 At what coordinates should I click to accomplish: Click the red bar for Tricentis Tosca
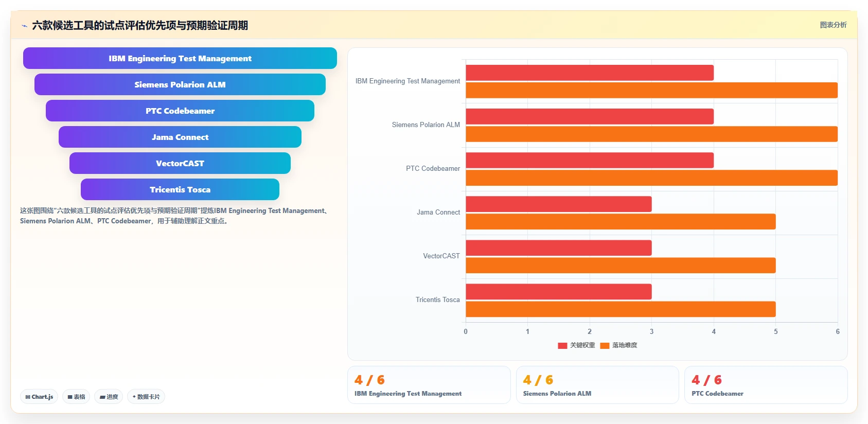pos(559,291)
